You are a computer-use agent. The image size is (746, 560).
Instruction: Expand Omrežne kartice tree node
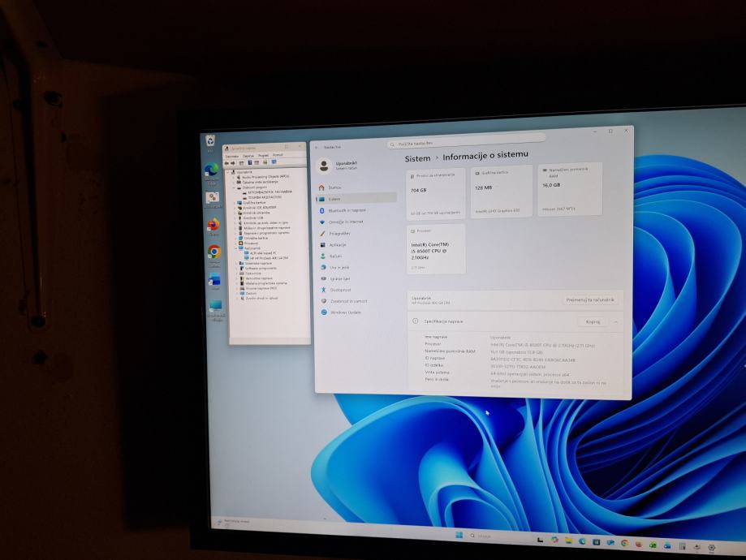click(235, 238)
